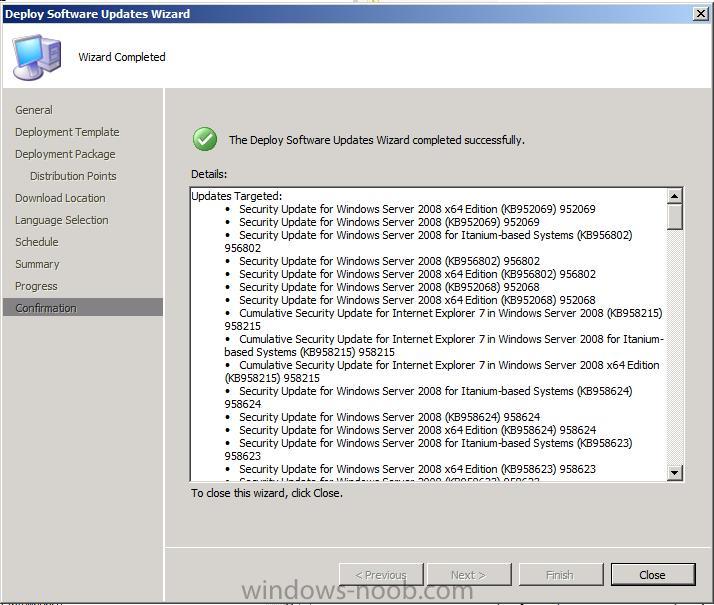
Task: Select the Download Location step
Action: pyautogui.click(x=60, y=198)
